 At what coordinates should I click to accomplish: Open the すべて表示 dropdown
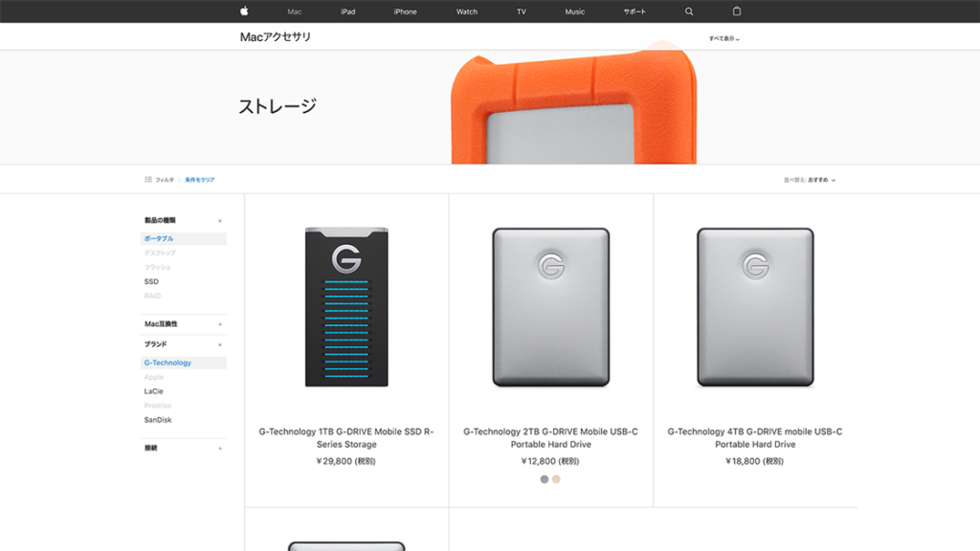[724, 38]
